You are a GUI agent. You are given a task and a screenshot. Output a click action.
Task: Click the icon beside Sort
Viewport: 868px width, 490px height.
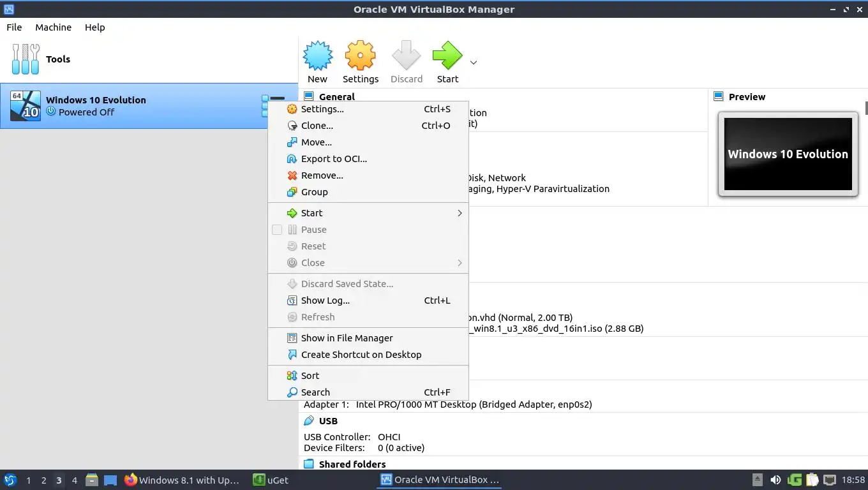(x=292, y=376)
